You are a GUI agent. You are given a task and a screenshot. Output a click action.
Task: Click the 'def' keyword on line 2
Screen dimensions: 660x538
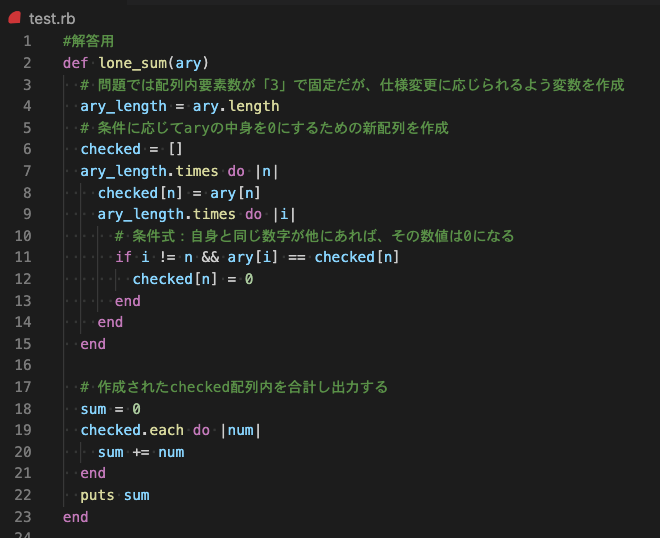pyautogui.click(x=75, y=63)
